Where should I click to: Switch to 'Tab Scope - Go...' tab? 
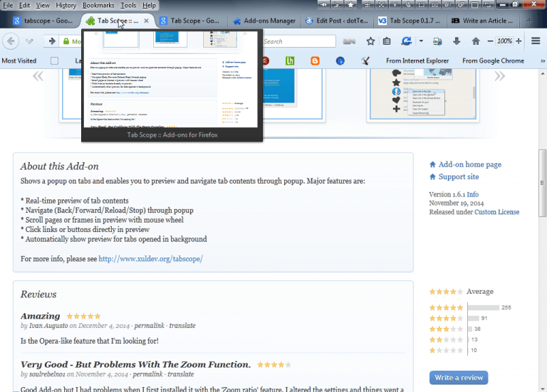pyautogui.click(x=190, y=21)
